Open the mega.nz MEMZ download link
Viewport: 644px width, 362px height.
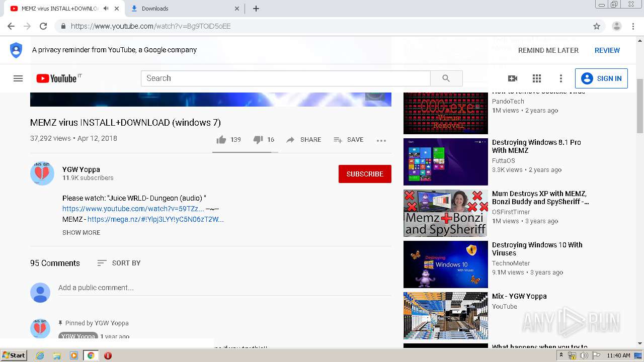point(155,219)
